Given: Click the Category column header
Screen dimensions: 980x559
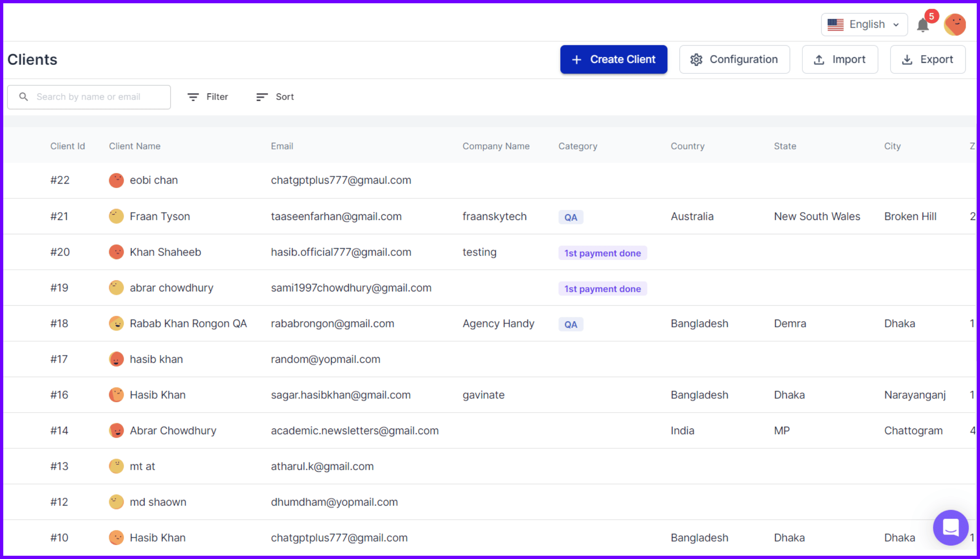Looking at the screenshot, I should [x=577, y=146].
